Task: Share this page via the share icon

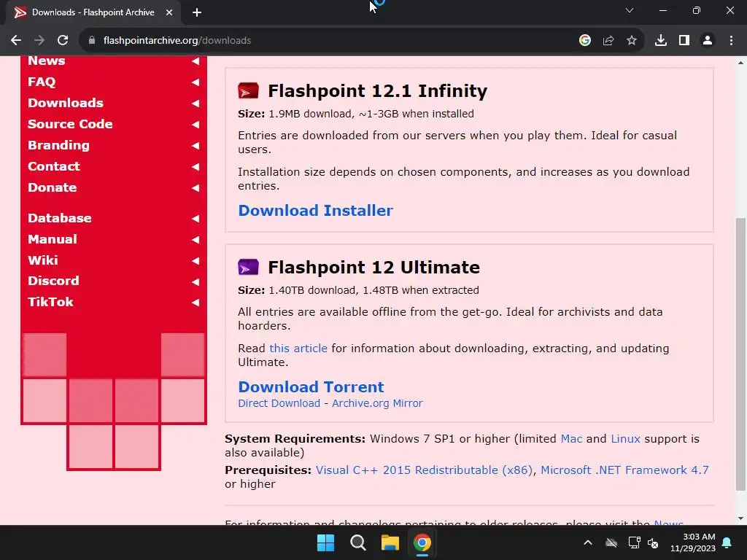Action: pyautogui.click(x=608, y=41)
